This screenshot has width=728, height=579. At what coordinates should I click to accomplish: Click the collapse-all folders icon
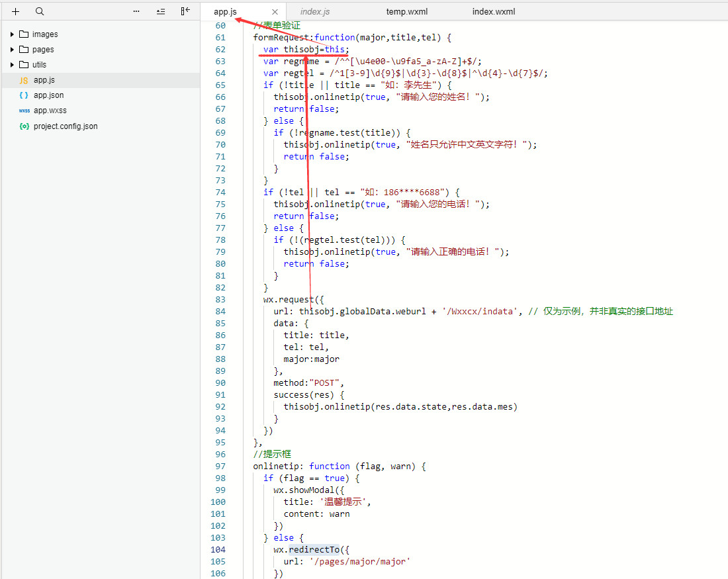tap(161, 12)
